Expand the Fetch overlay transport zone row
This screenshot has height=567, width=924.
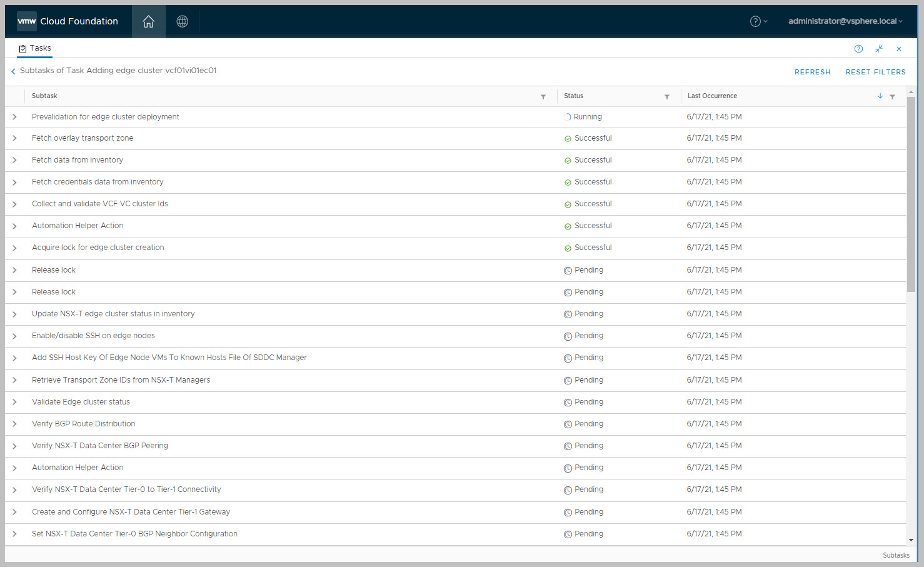[14, 138]
